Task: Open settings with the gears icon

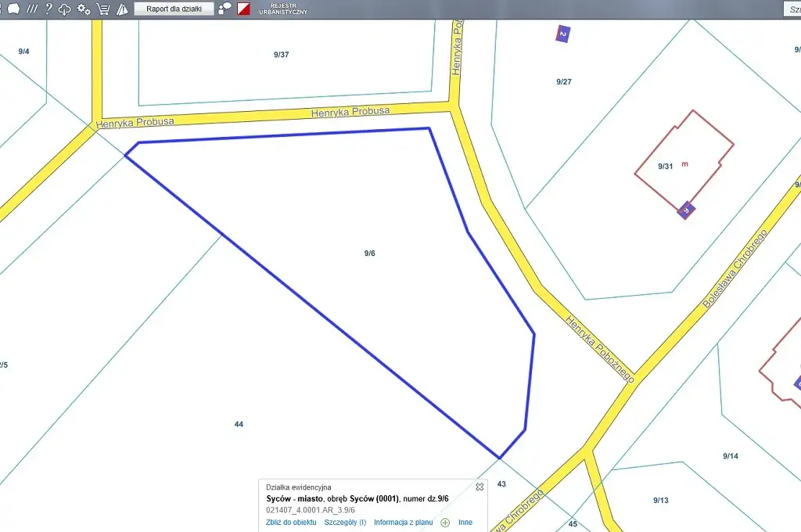Action: pos(84,9)
